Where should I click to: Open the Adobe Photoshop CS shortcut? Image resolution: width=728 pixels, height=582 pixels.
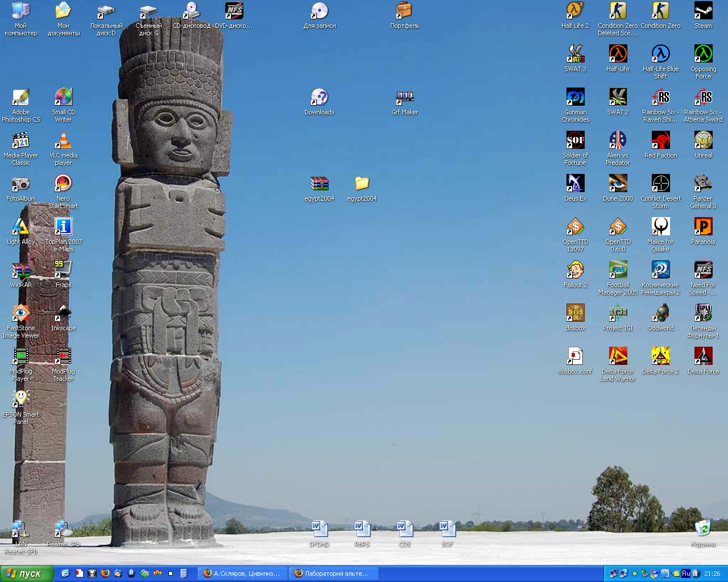21,98
